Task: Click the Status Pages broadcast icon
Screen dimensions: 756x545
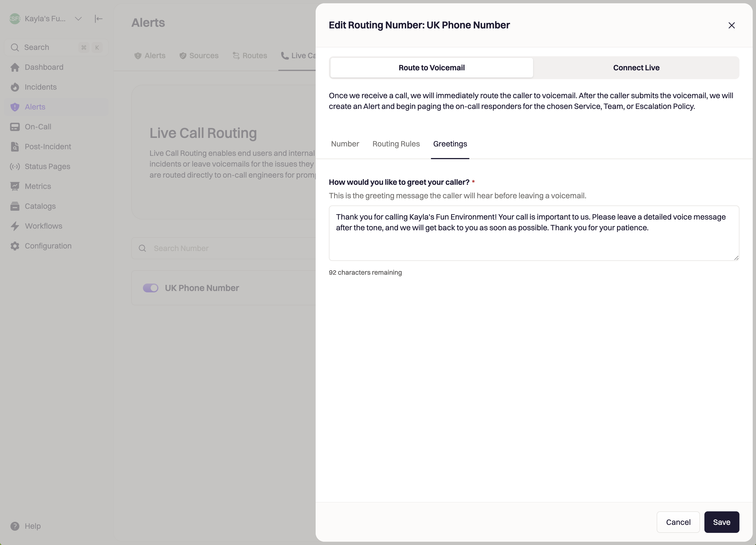Action: pos(15,167)
